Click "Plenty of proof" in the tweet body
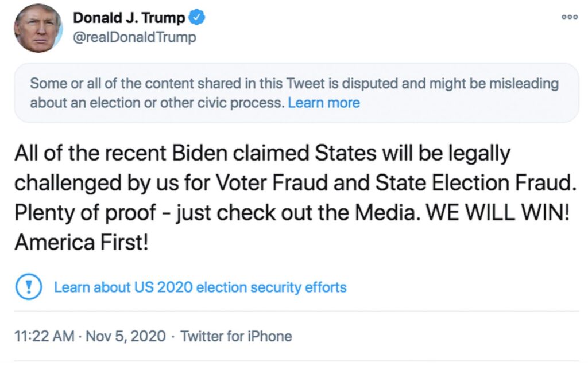This screenshot has width=588, height=366. [x=85, y=212]
